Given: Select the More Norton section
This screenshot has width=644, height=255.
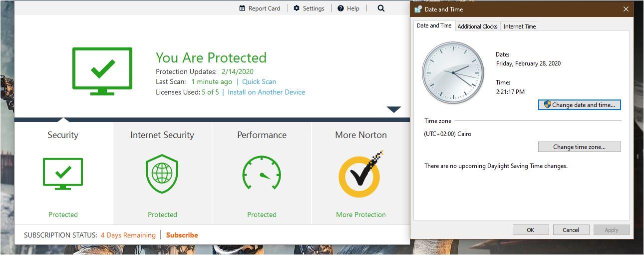Looking at the screenshot, I should point(361,173).
